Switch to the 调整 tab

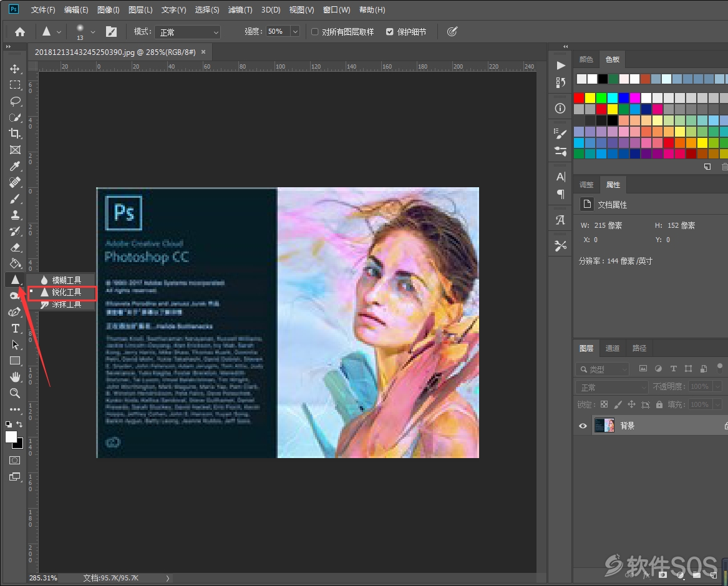[x=586, y=185]
